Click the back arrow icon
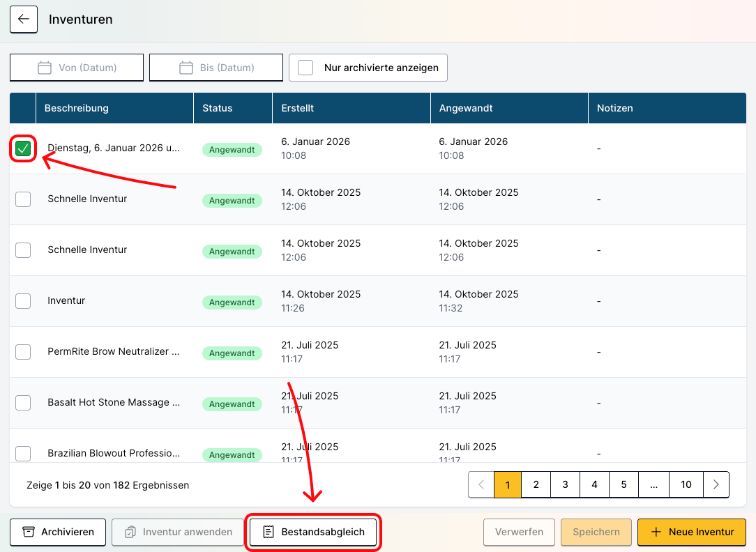756x552 pixels. click(23, 20)
